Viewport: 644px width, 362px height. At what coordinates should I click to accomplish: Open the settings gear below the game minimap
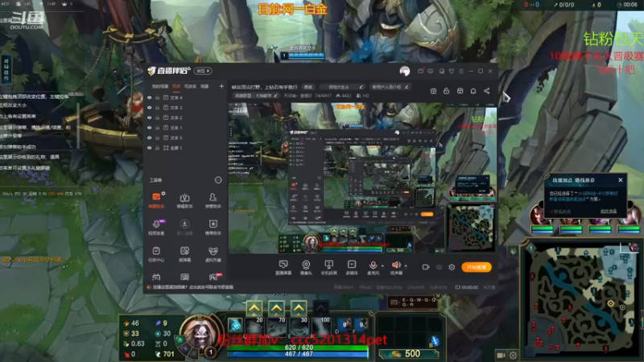tap(513, 355)
